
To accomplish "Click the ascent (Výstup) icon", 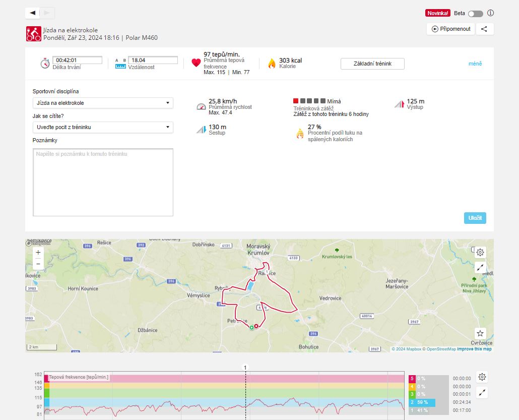I will click(400, 104).
